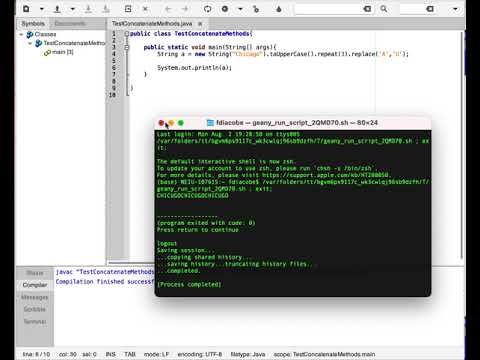Close current file via toolbar X icon
Image resolution: width=480 pixels, height=360 pixels.
tap(145, 9)
